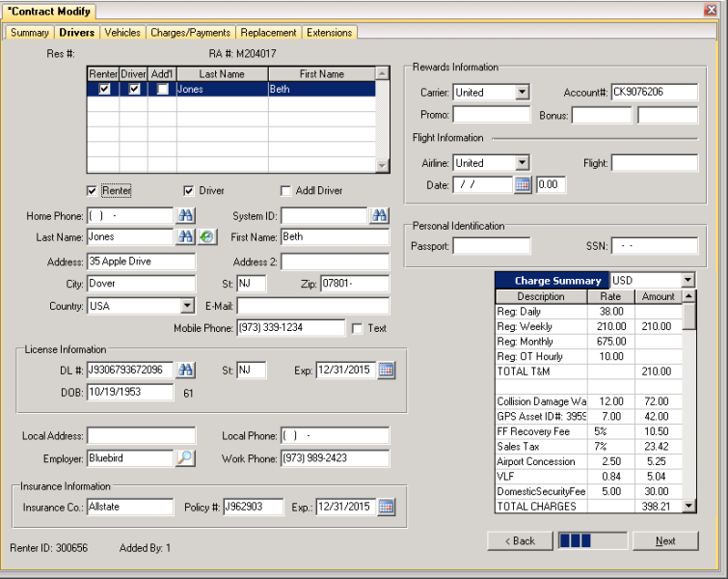Click Charge Summary scroll down arrow
The image size is (728, 579).
[x=689, y=506]
